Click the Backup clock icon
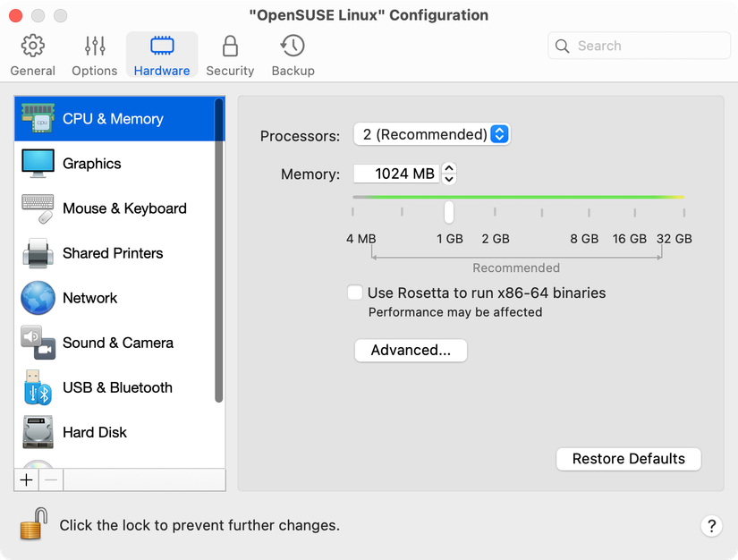This screenshot has width=738, height=560. [x=293, y=46]
